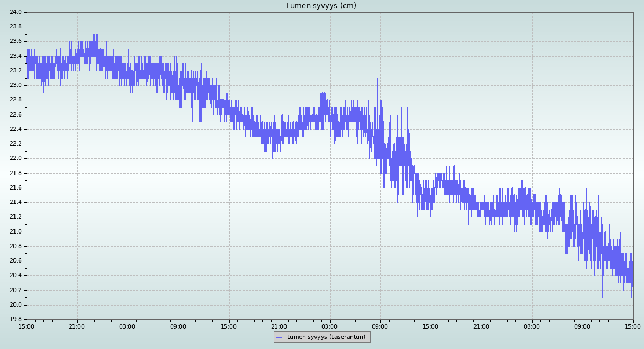Click the leftmost 15:00 x-axis label
Screen dimensions: 644x349
27,326
